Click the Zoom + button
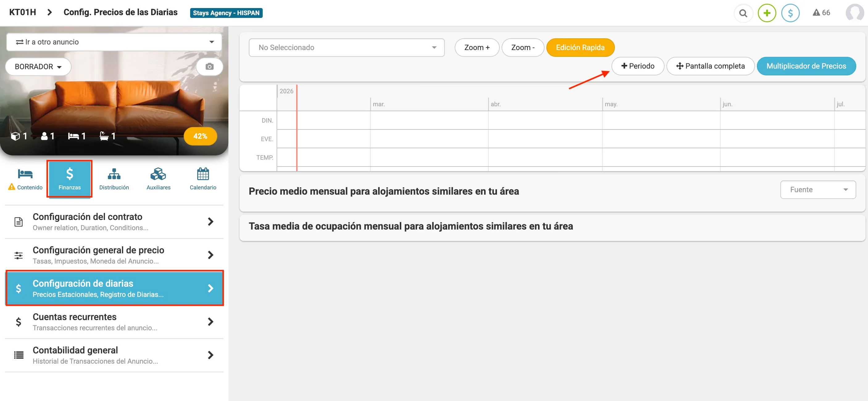This screenshot has width=868, height=401. pyautogui.click(x=477, y=48)
